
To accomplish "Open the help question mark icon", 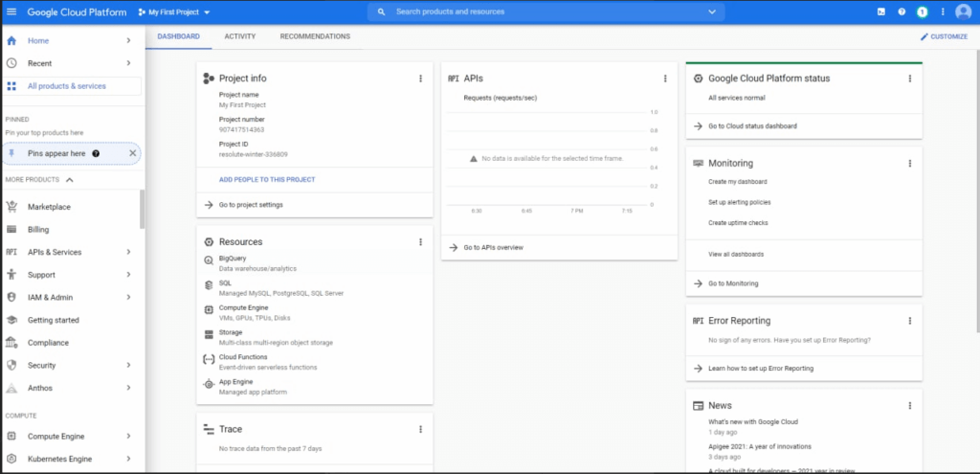I will tap(902, 11).
